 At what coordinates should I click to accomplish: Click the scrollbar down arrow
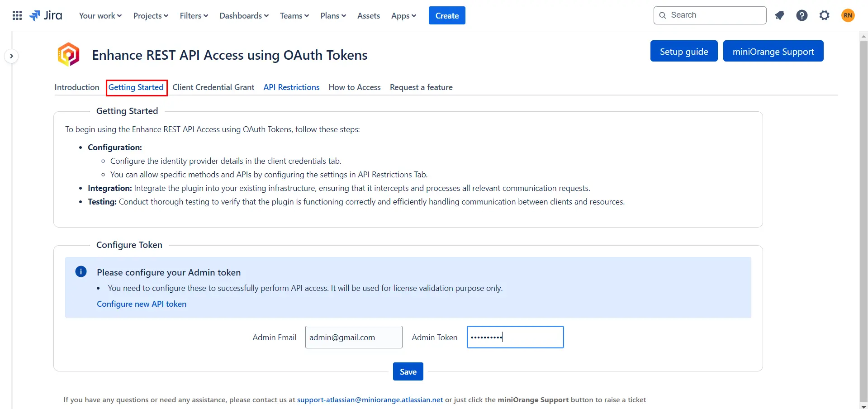point(863,406)
